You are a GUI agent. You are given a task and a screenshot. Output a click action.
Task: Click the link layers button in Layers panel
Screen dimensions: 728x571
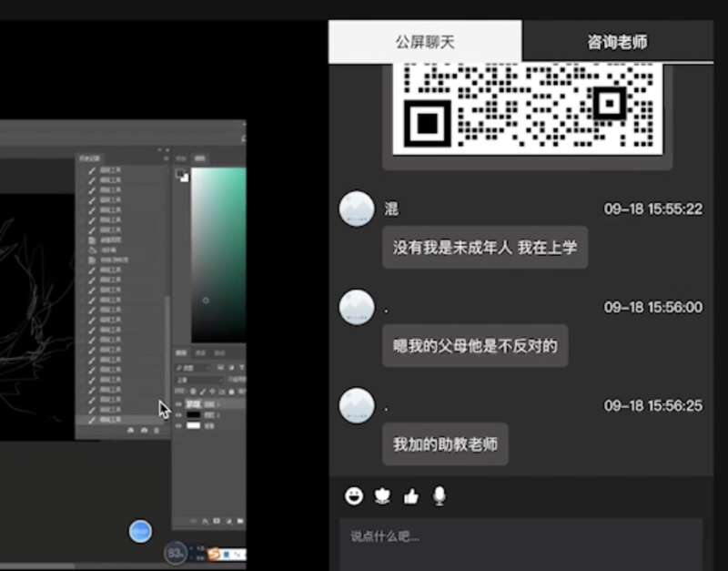(192, 521)
